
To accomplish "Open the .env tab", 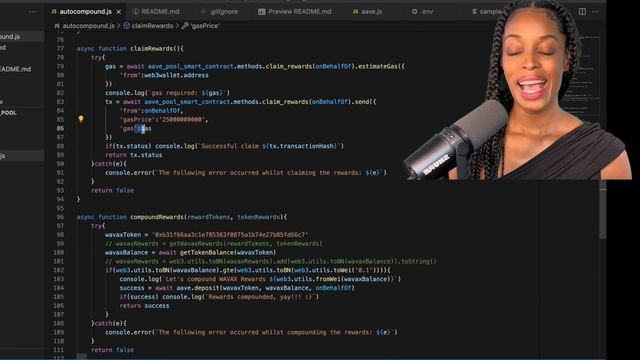I will (x=422, y=11).
